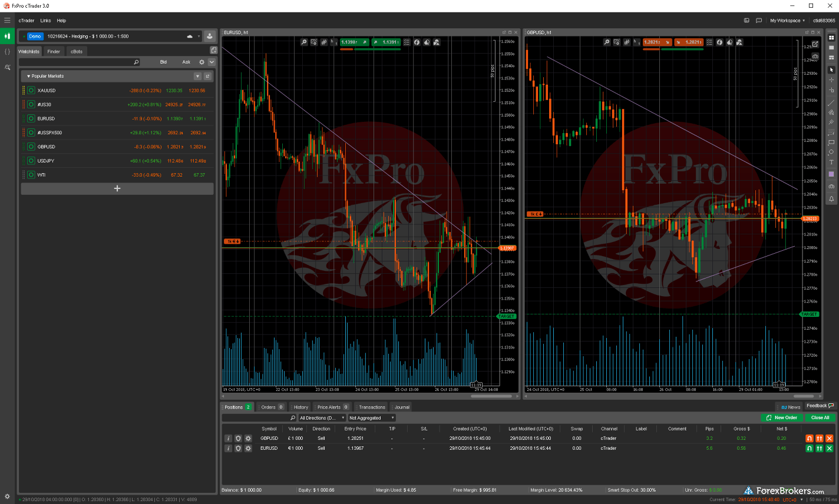
Task: Switch to the History tab
Action: point(300,407)
